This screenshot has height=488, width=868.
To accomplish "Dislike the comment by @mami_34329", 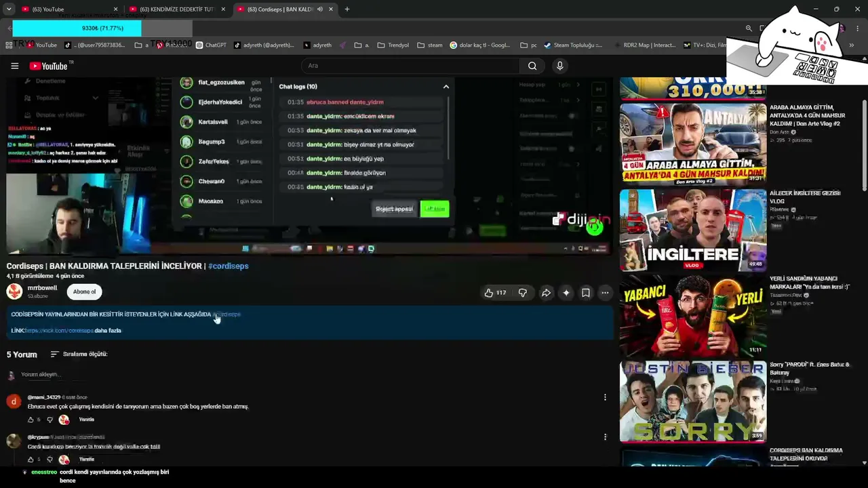I will click(x=50, y=420).
